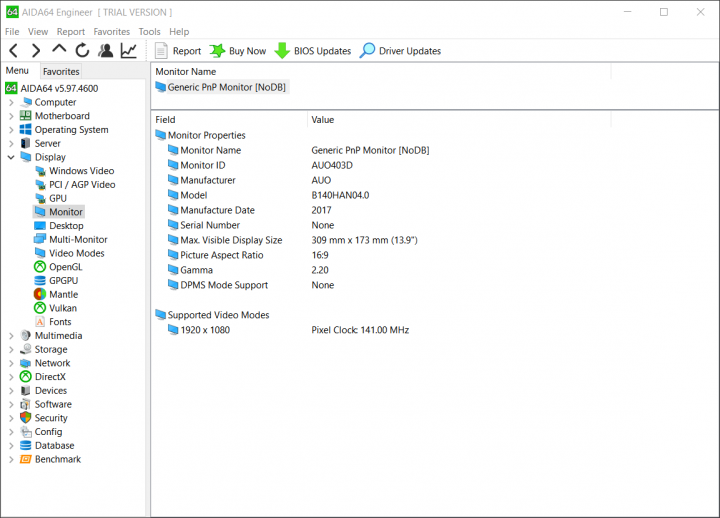Click the AIDA64 v5.97.4600 root icon
The width and height of the screenshot is (720, 518).
pyautogui.click(x=11, y=88)
